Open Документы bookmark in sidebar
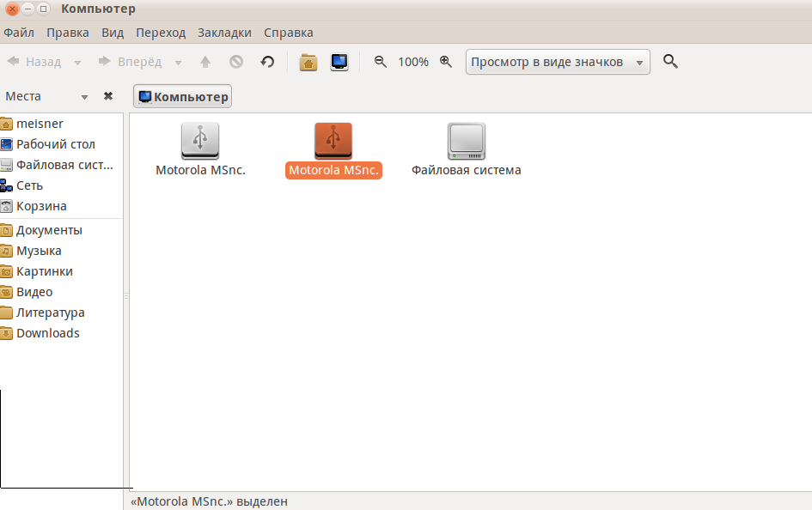This screenshot has height=510, width=812. (61, 230)
